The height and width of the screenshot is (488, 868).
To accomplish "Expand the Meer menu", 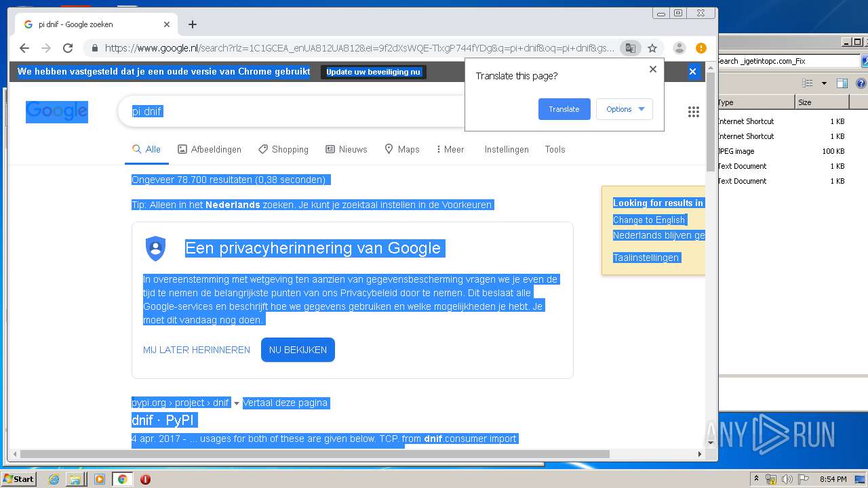I will pyautogui.click(x=450, y=149).
